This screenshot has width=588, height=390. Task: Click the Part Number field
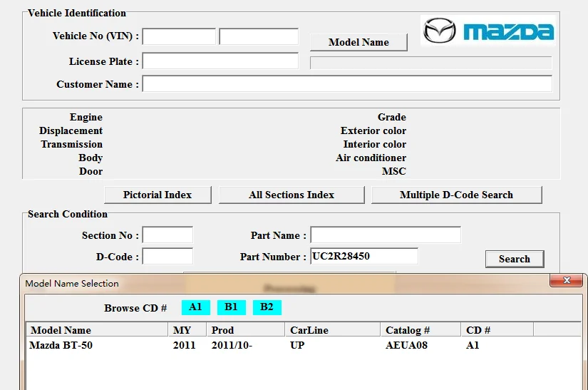(363, 256)
